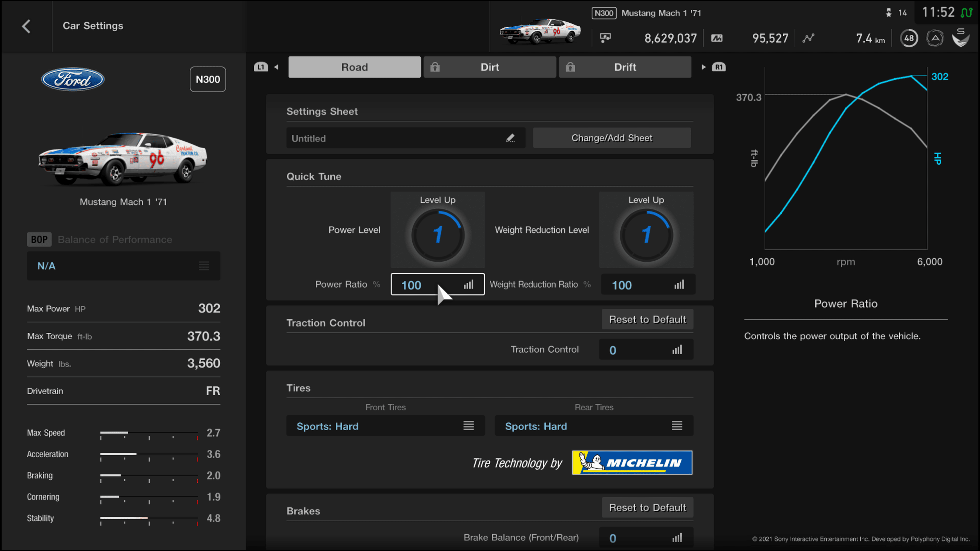Click the Power Ratio description heading
This screenshot has height=551, width=980.
pos(846,304)
